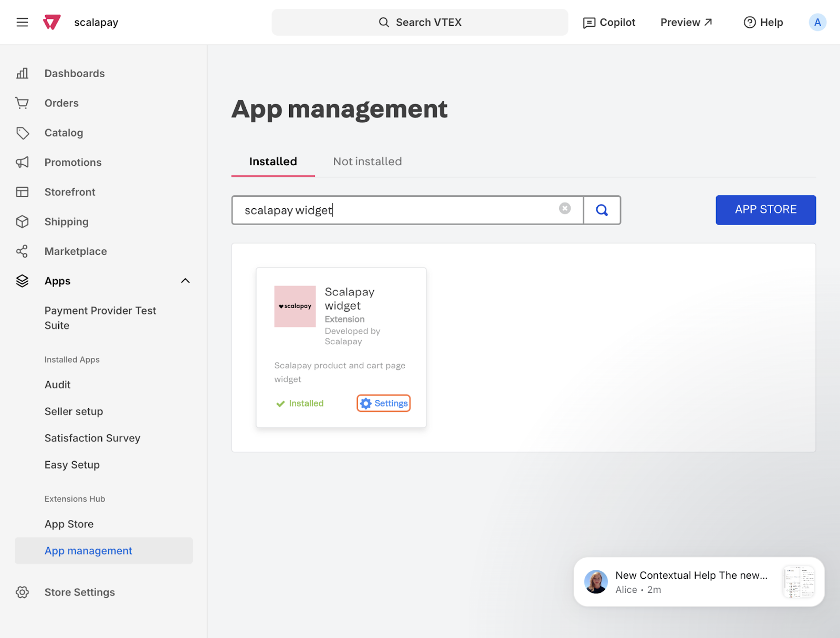Open the notification preview thumbnail

(799, 582)
